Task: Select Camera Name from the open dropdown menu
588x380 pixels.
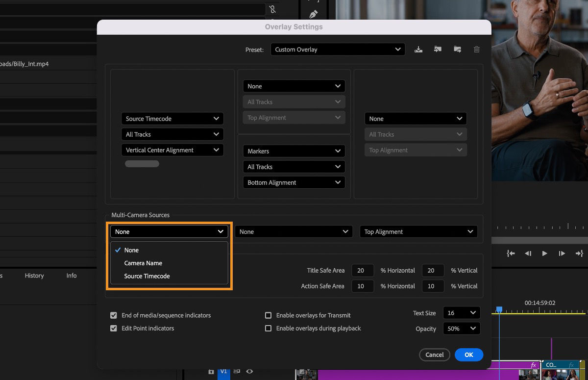Action: pos(144,263)
